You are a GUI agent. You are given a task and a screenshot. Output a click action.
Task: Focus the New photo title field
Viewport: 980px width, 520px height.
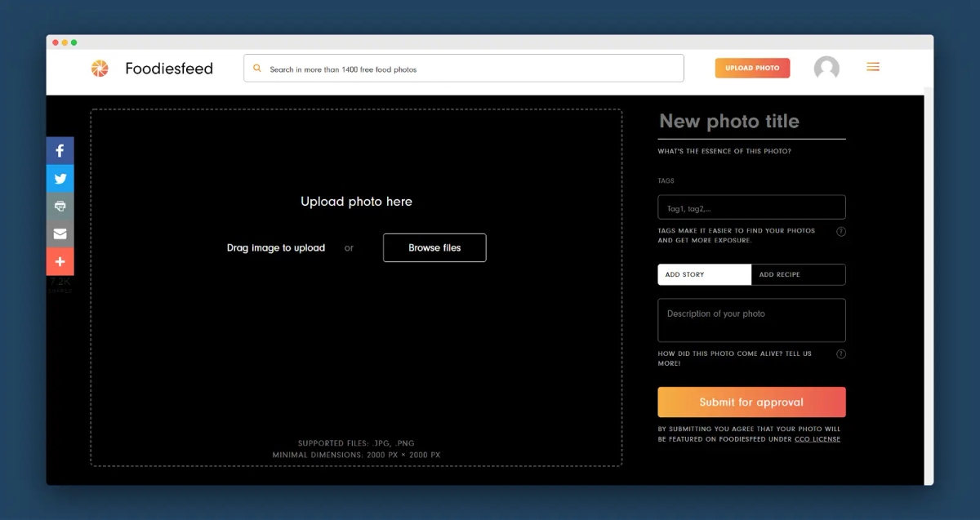point(751,122)
